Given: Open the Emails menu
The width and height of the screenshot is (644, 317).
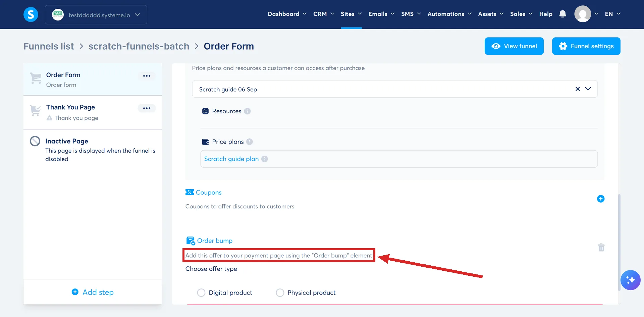Looking at the screenshot, I should click(381, 14).
